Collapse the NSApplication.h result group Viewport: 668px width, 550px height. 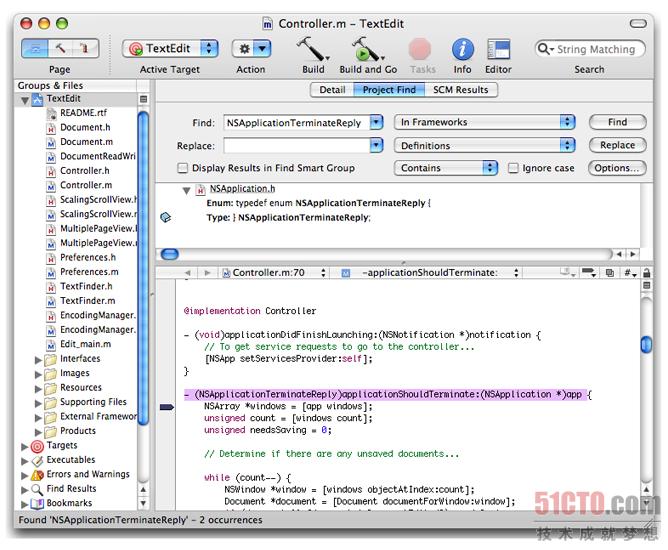pos(186,190)
